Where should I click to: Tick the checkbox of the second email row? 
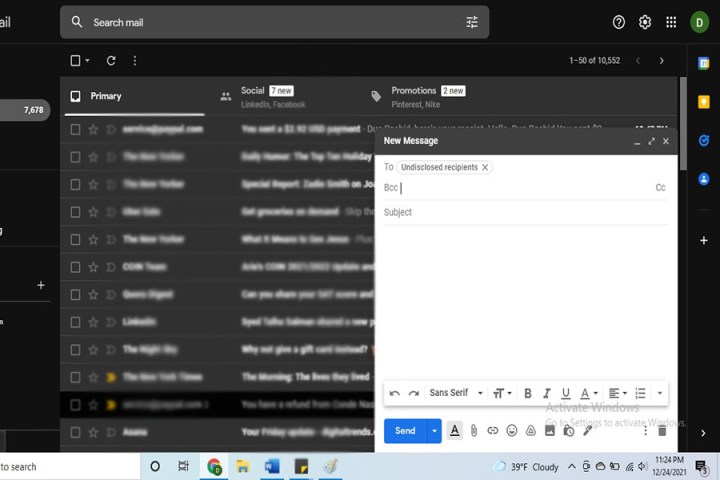coord(75,157)
